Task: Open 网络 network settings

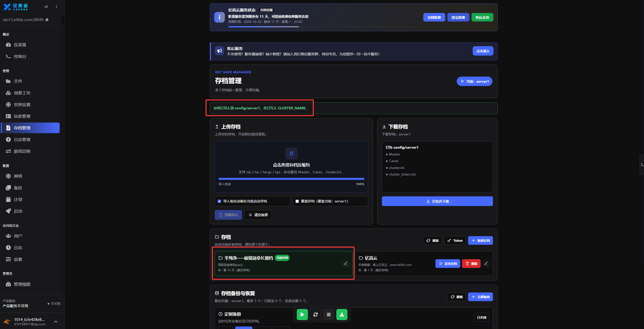Action: click(30, 176)
